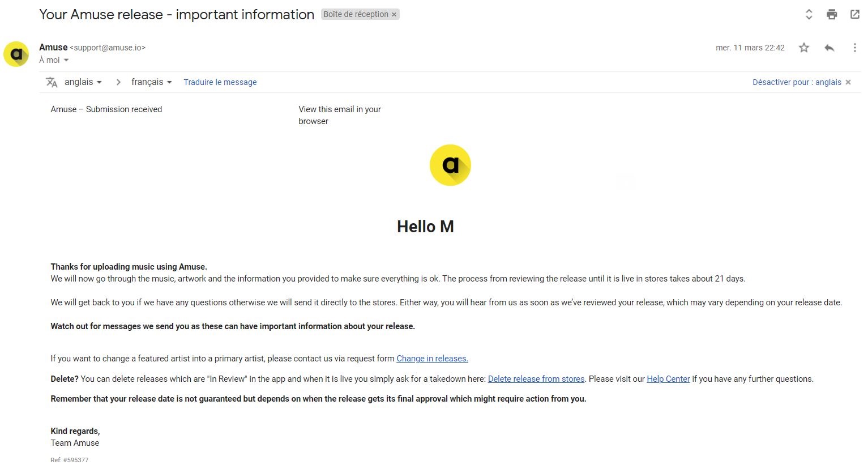Viewport: 868px width, 473px height.
Task: Click the Kind regards, line
Action: (75, 431)
